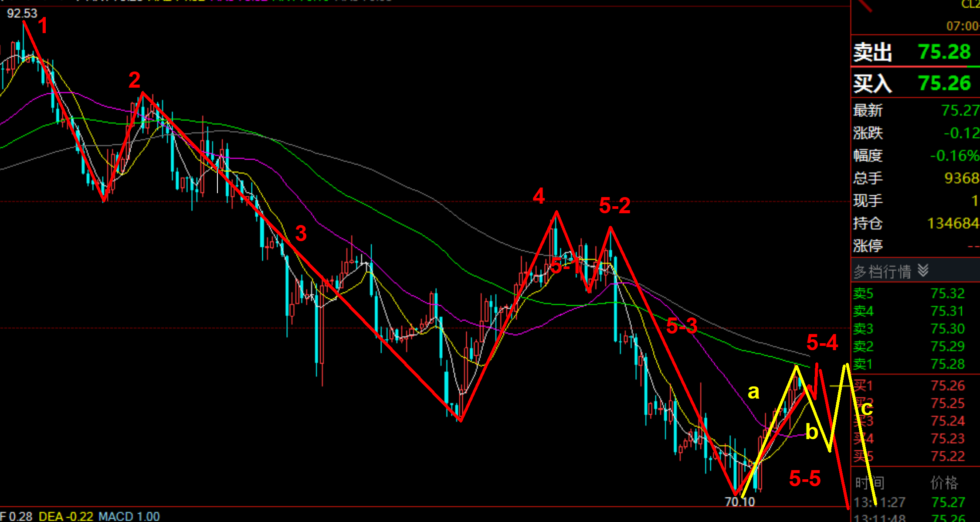Select the 买4 order at 75.23
The height and width of the screenshot is (522, 980).
[x=916, y=438]
